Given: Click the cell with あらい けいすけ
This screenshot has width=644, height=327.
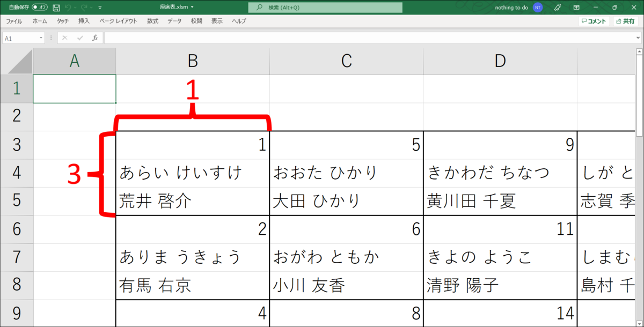Looking at the screenshot, I should [x=193, y=173].
